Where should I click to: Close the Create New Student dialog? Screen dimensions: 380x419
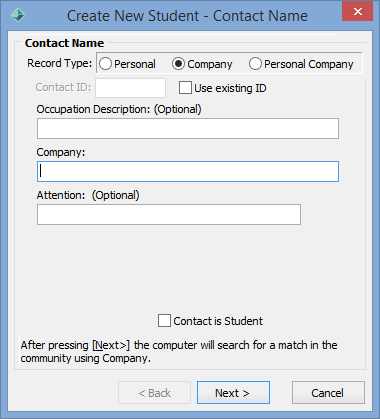[358, 12]
